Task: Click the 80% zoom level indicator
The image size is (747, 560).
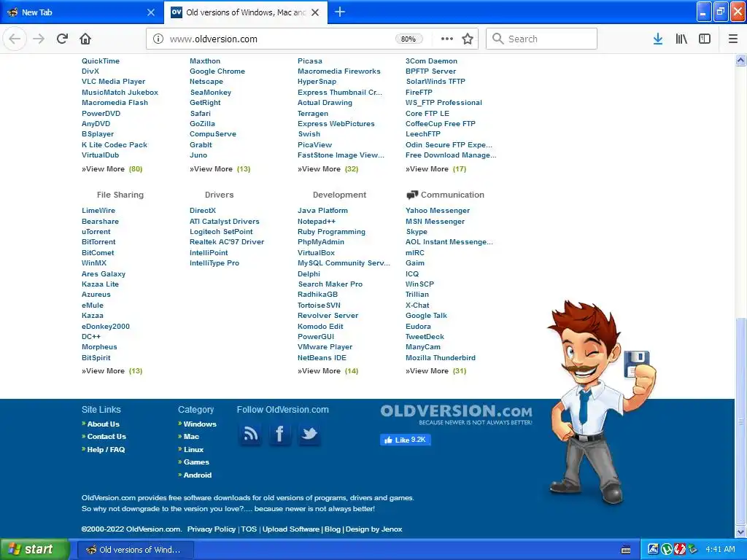Action: tap(409, 39)
